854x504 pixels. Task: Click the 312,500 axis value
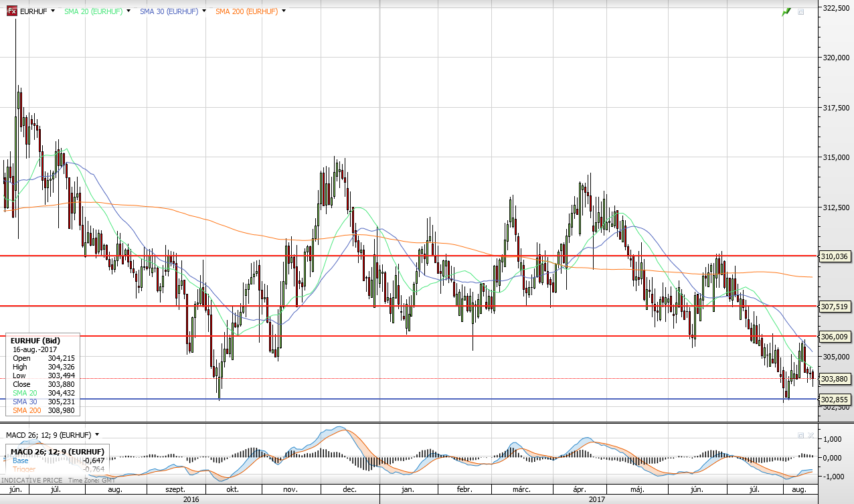(x=835, y=207)
